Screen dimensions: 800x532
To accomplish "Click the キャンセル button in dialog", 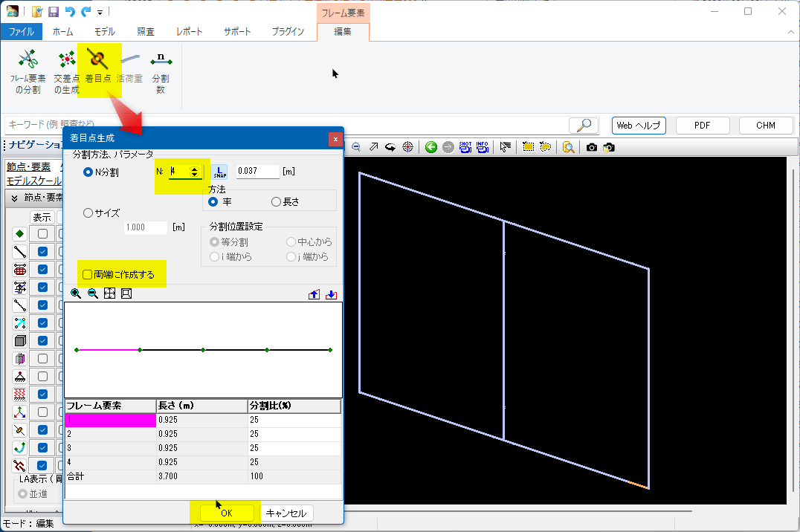I will pos(286,513).
